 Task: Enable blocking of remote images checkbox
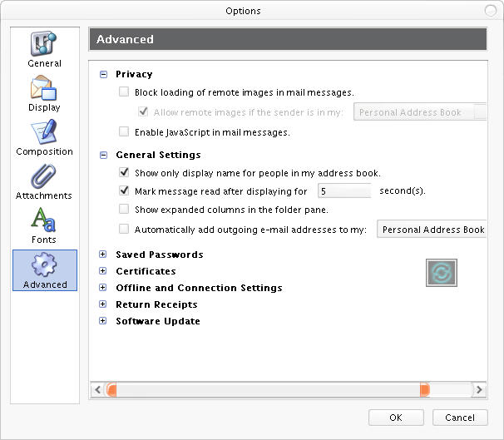tap(124, 92)
